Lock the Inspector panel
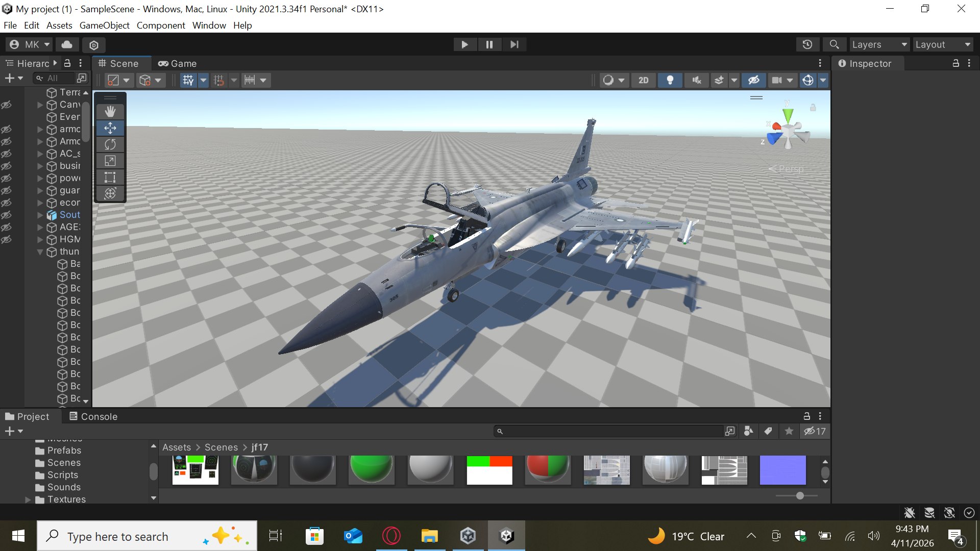The height and width of the screenshot is (551, 980). click(956, 63)
